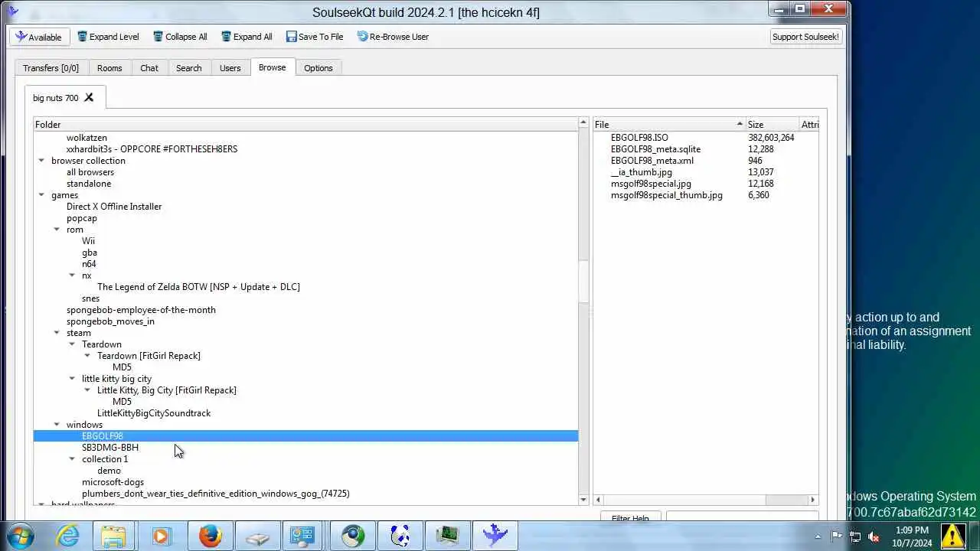Select the msgolf98special.jpg file
980x551 pixels.
[651, 184]
